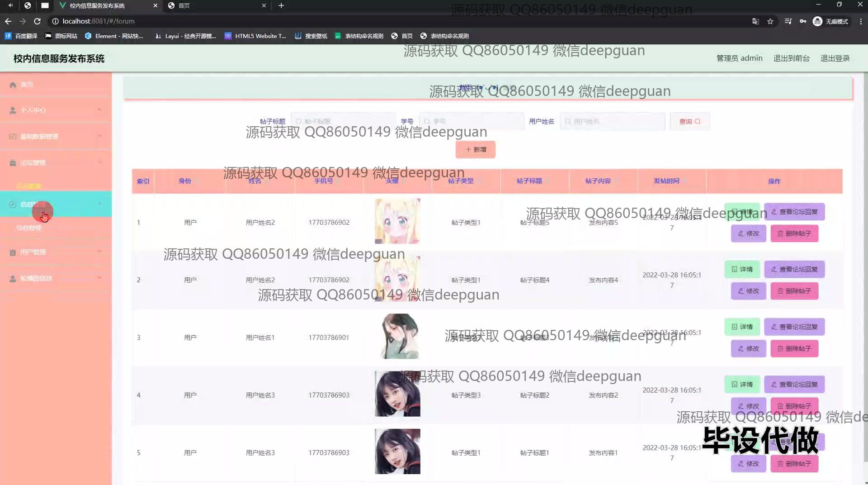Click the 论坛管理 briefcase icon
This screenshot has width=868, height=485.
tap(13, 163)
